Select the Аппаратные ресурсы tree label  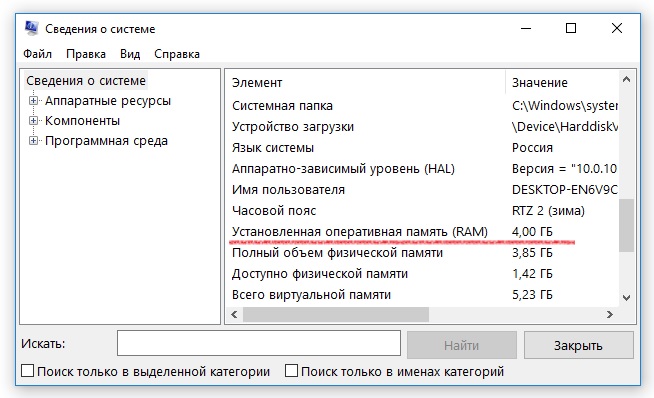coord(108,101)
